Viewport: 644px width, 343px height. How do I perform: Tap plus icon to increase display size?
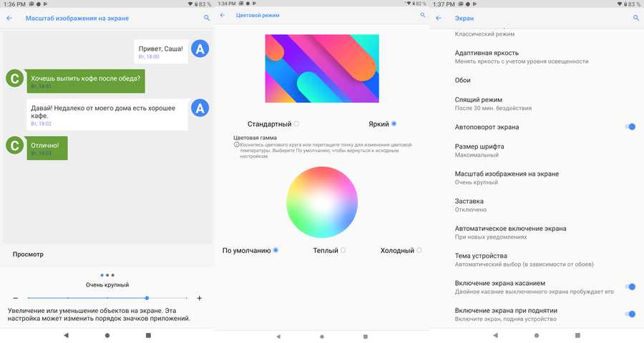[200, 298]
